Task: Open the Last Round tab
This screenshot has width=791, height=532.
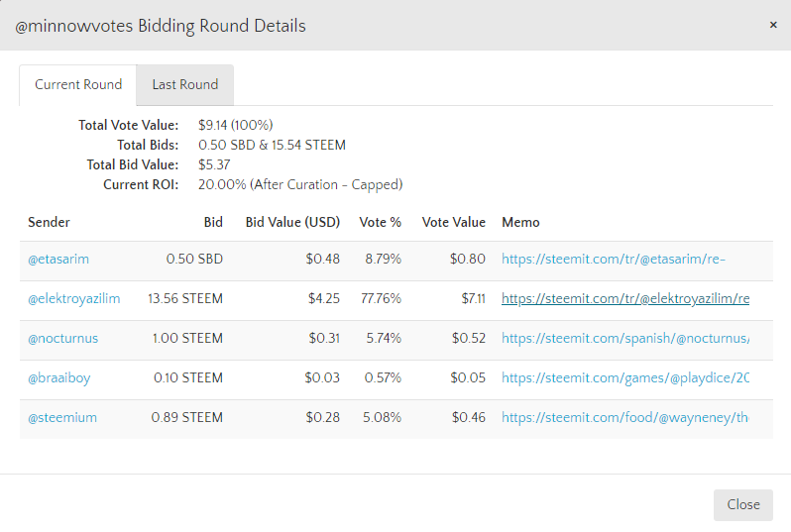Action: point(184,85)
